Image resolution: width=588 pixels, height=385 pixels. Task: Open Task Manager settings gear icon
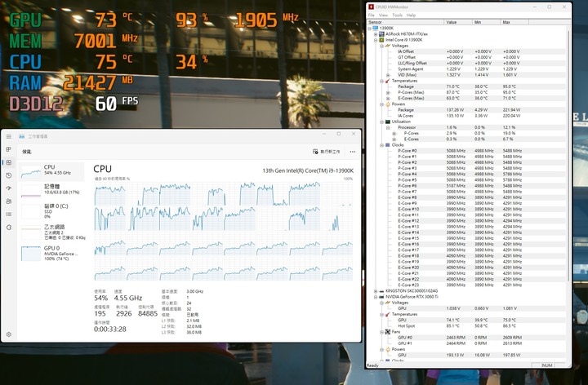[x=9, y=334]
